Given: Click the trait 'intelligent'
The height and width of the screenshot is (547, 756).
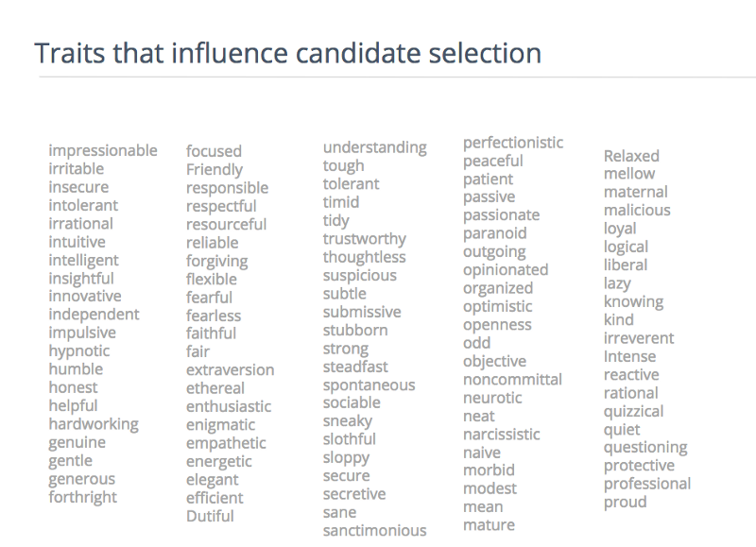Looking at the screenshot, I should tap(84, 261).
